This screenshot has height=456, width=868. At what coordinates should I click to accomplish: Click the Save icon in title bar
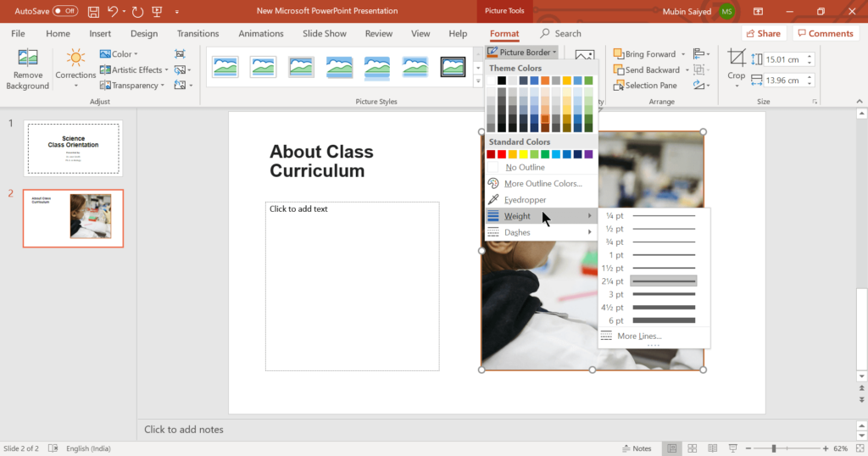93,11
